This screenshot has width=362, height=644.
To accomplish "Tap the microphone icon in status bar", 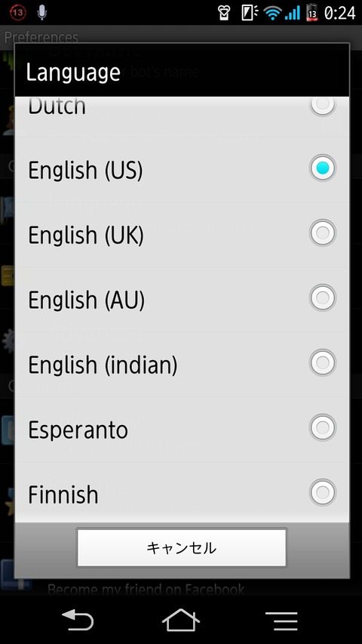I will [42, 13].
